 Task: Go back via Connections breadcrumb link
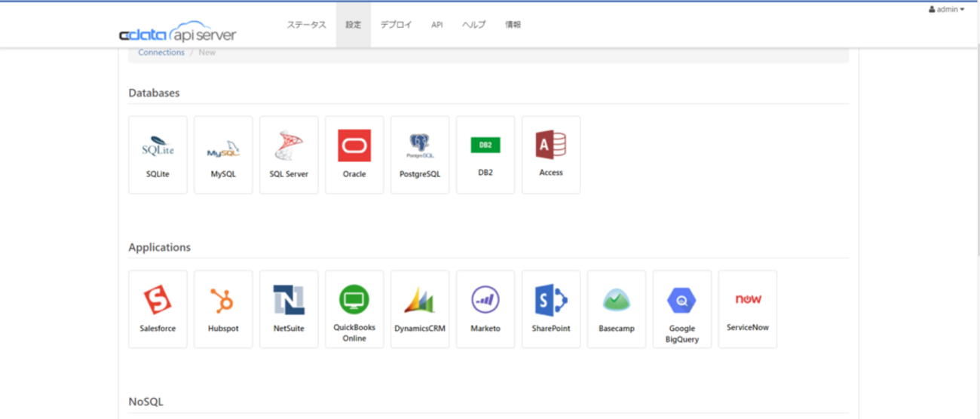[x=161, y=53]
